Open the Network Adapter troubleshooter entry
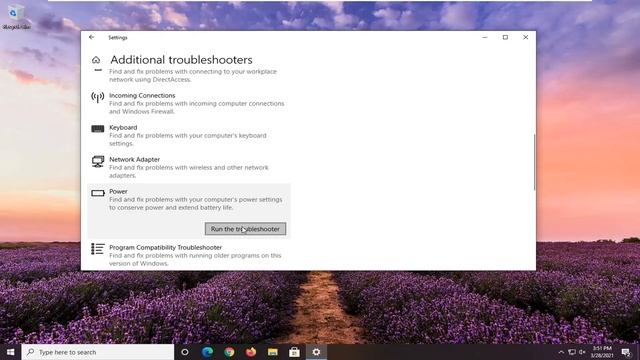The width and height of the screenshot is (640, 360). (189, 167)
